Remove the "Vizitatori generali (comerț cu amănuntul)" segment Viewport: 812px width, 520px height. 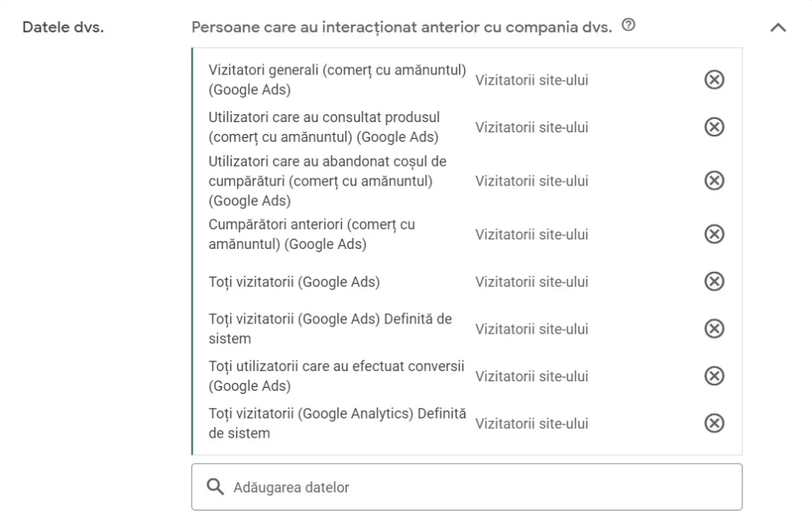coord(713,80)
